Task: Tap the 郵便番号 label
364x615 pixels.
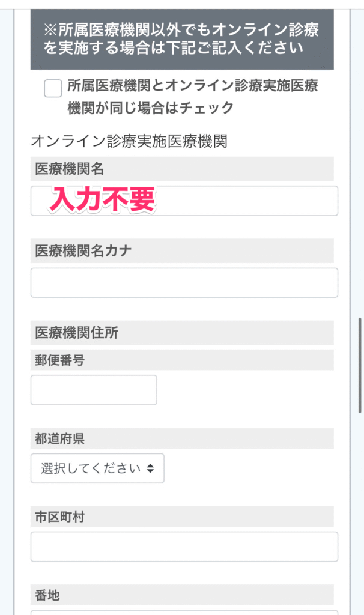Action: 59,360
